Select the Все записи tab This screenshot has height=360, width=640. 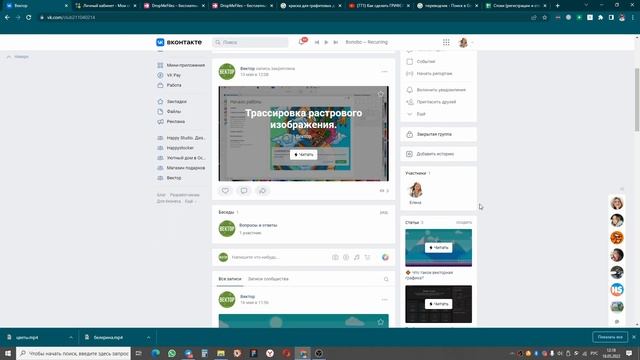(x=230, y=279)
